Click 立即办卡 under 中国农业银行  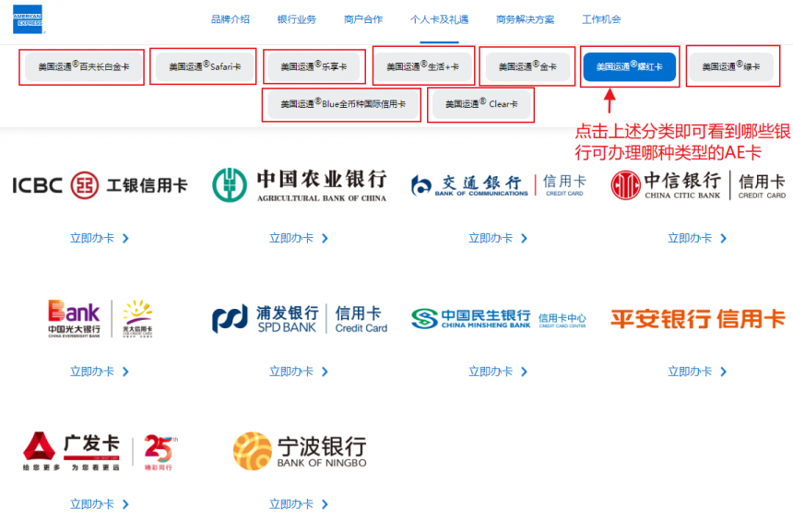299,238
